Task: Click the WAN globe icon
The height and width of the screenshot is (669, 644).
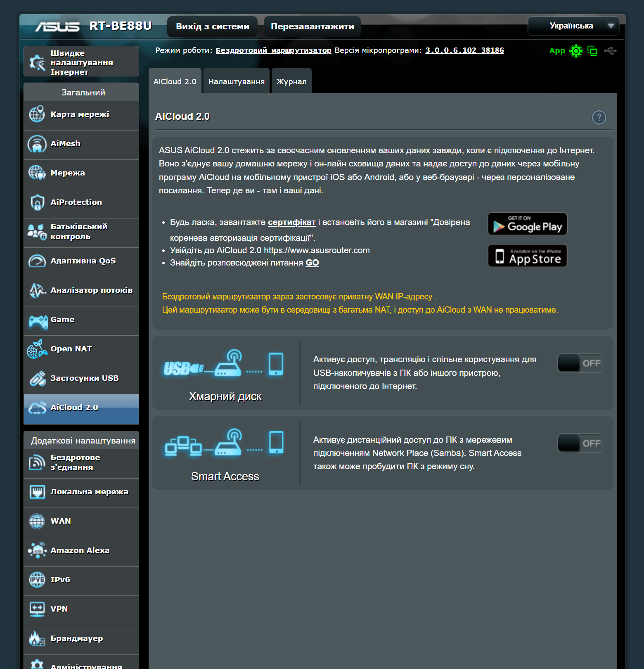Action: click(37, 521)
